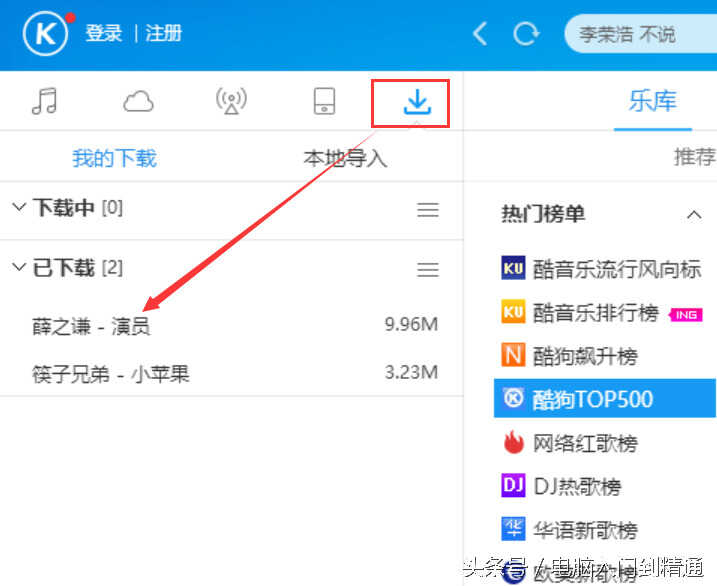Collapse the 下载中 section

point(19,207)
